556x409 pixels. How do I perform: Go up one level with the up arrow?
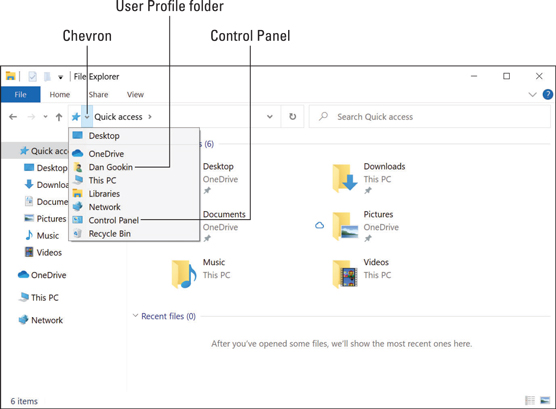(59, 117)
